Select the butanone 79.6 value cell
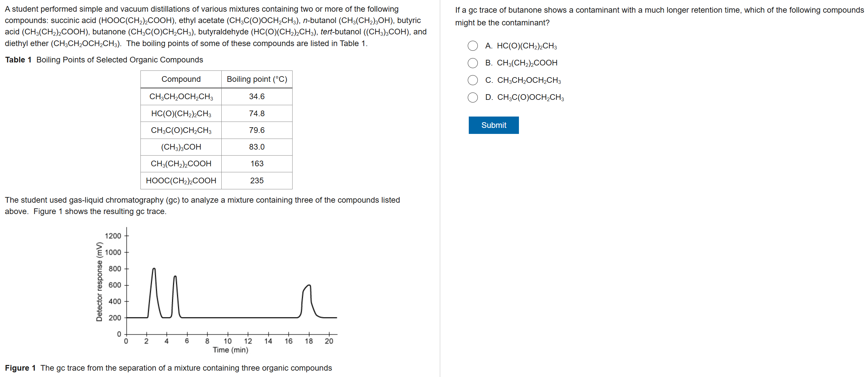This screenshot has width=868, height=377. (257, 130)
